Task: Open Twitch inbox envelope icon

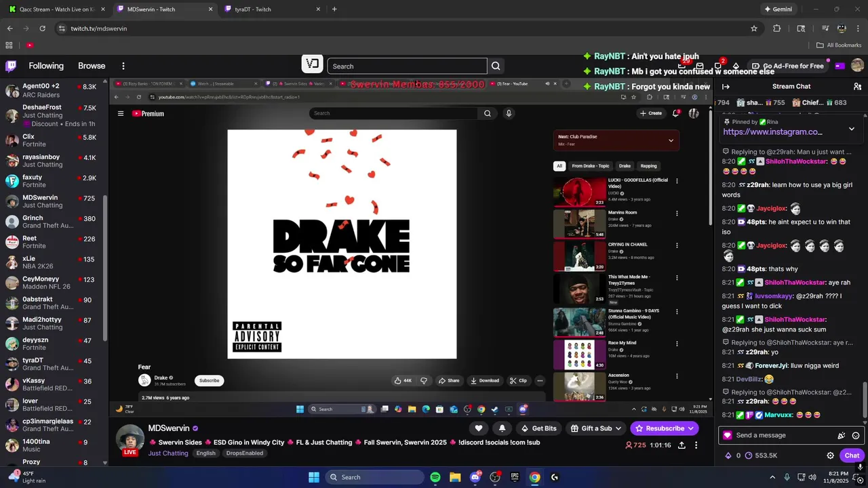Action: point(700,66)
